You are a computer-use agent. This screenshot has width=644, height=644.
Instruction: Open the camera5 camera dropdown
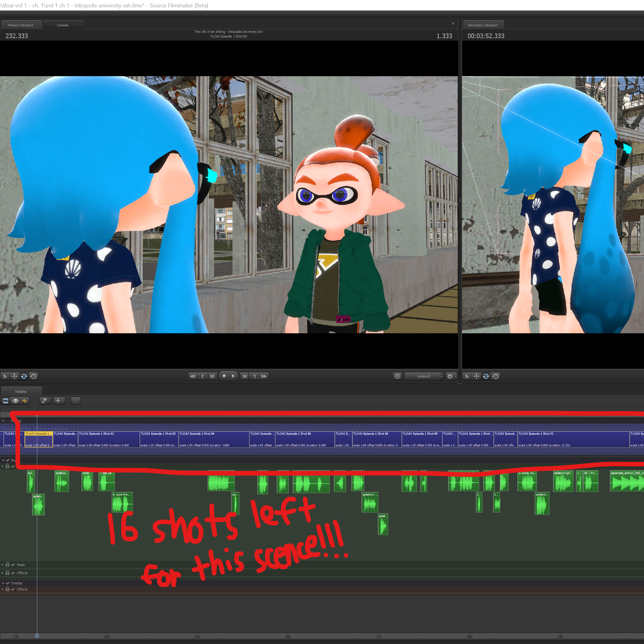pyautogui.click(x=424, y=376)
